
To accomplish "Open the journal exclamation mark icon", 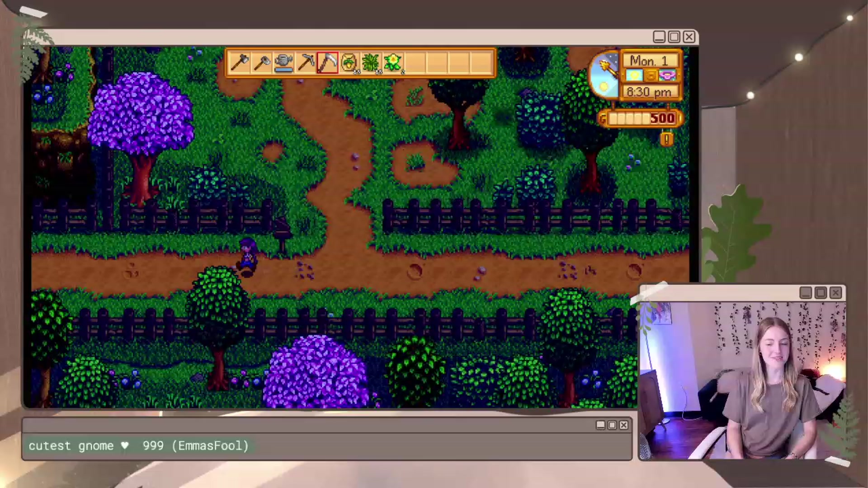I will (x=666, y=139).
